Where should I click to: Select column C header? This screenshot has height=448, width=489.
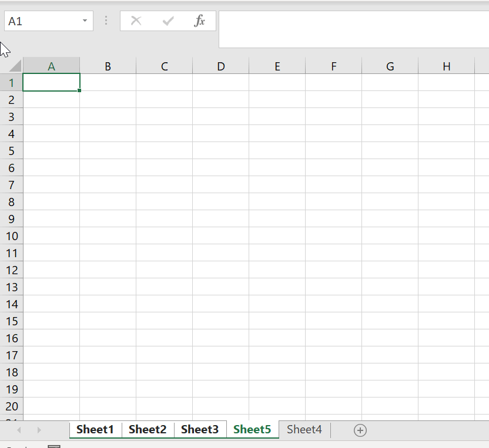point(165,66)
